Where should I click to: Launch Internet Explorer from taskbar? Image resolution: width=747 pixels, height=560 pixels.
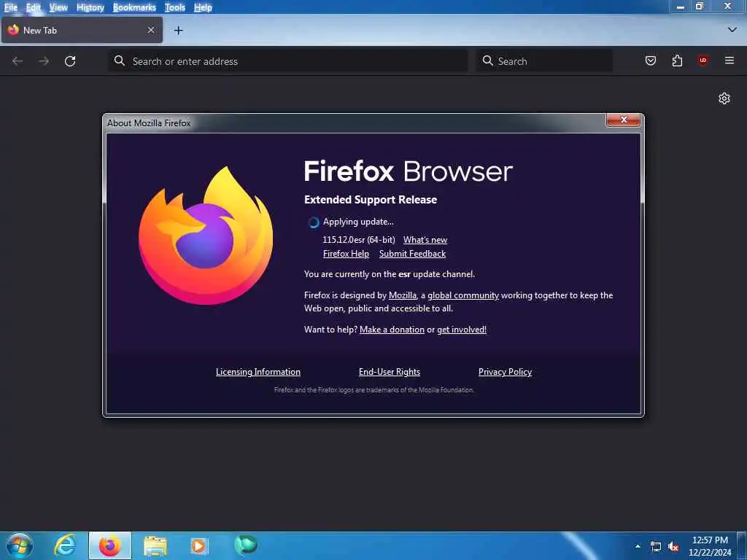coord(65,545)
